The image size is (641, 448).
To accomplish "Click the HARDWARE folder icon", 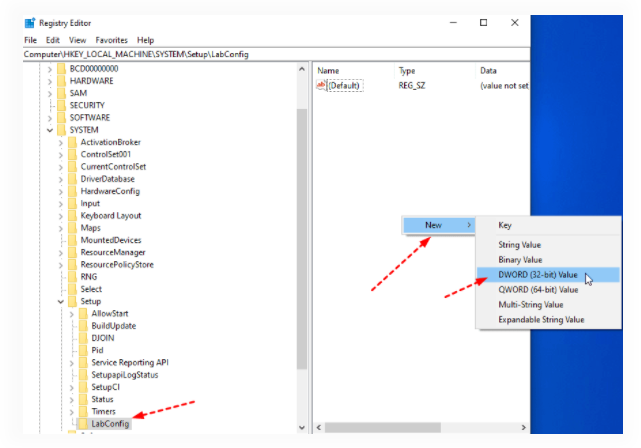I will pyautogui.click(x=61, y=81).
